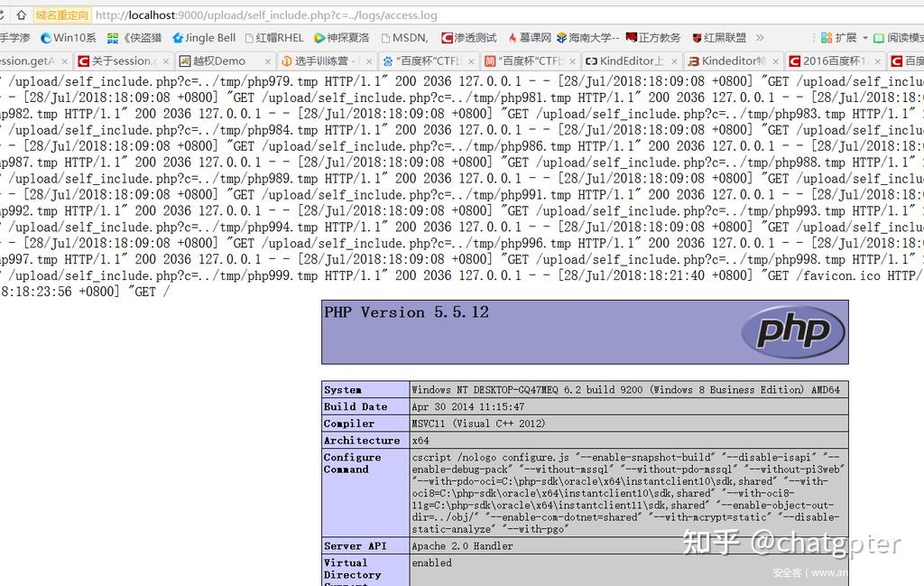This screenshot has width=924, height=586.
Task: Close the 关于session tab
Action: click(x=166, y=61)
